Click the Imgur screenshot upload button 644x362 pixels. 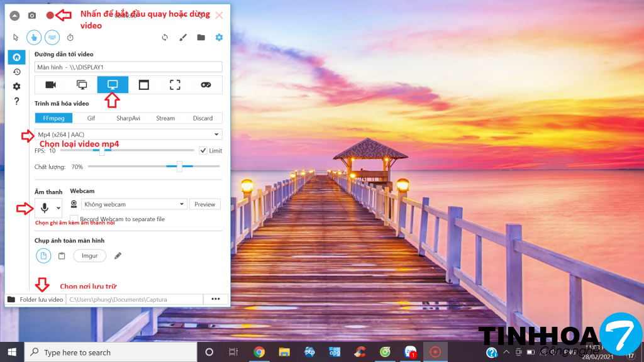[89, 256]
